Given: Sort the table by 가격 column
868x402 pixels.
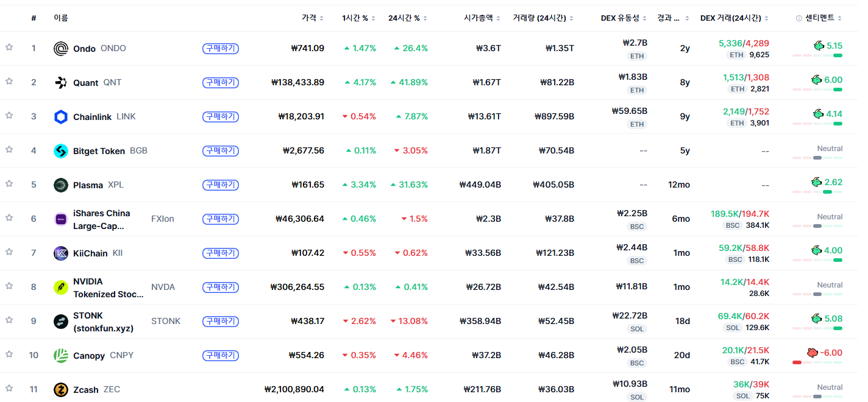Looking at the screenshot, I should tap(313, 18).
